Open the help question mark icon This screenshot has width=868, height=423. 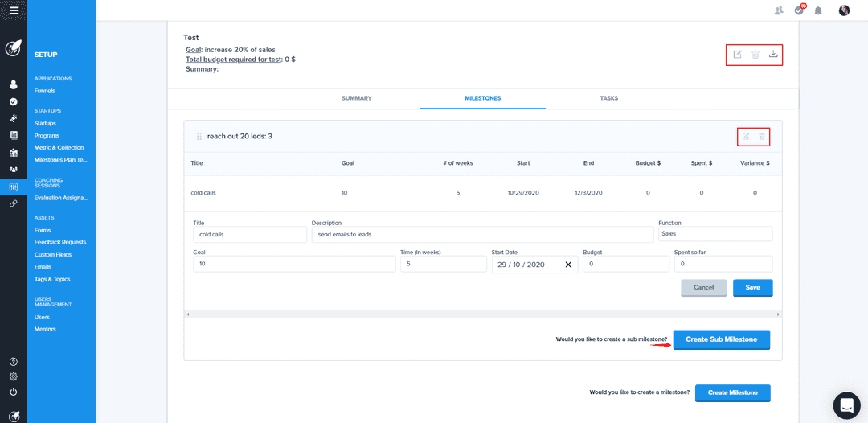tap(14, 362)
